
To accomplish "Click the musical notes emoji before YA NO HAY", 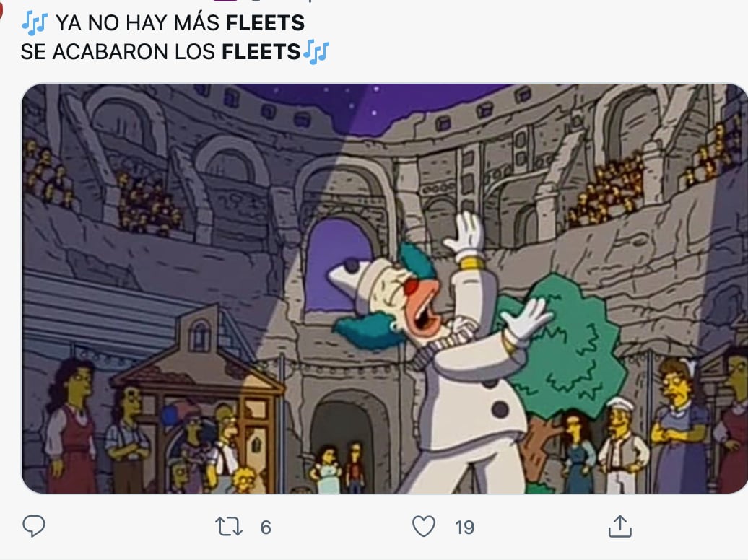I will tap(35, 23).
